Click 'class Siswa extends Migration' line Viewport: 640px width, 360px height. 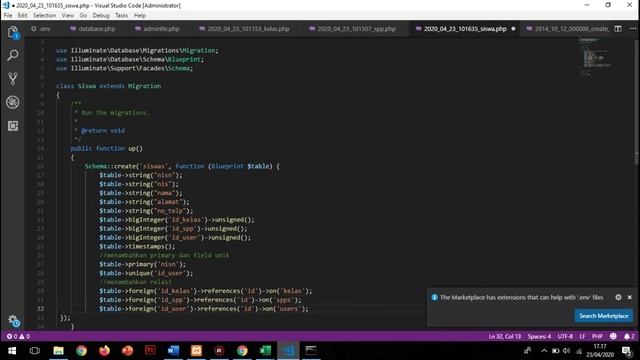tap(108, 86)
